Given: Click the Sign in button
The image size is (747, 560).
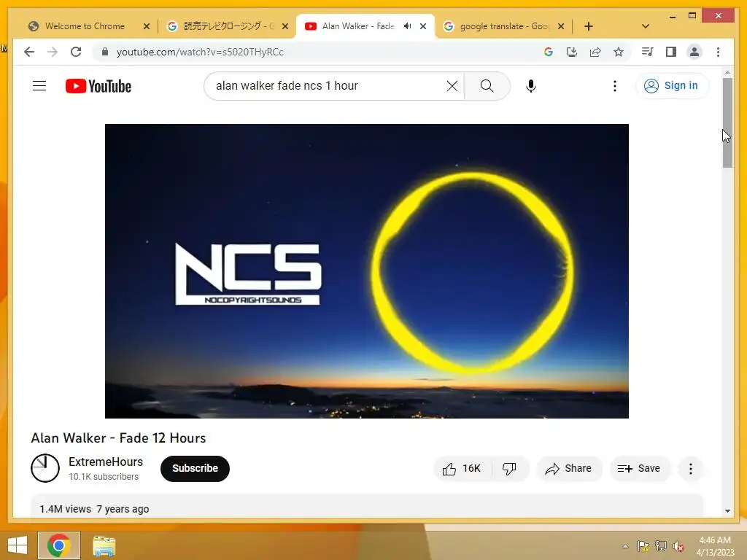Looking at the screenshot, I should [672, 86].
